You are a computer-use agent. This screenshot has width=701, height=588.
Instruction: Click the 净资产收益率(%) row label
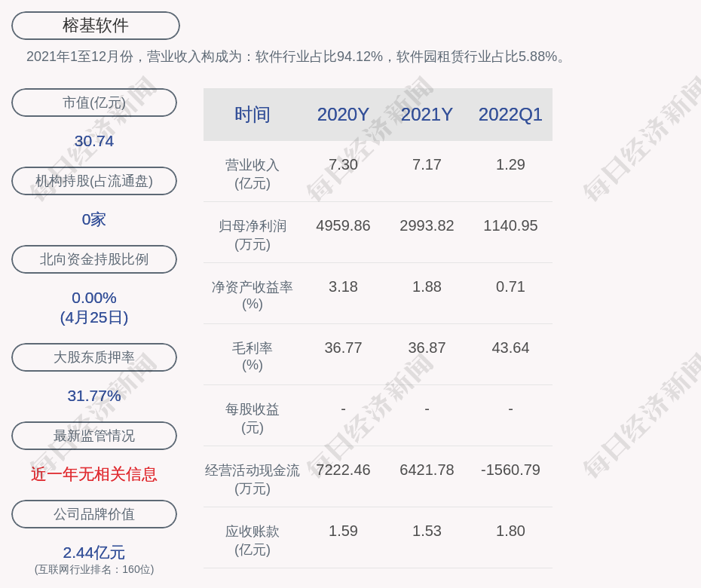pyautogui.click(x=253, y=296)
